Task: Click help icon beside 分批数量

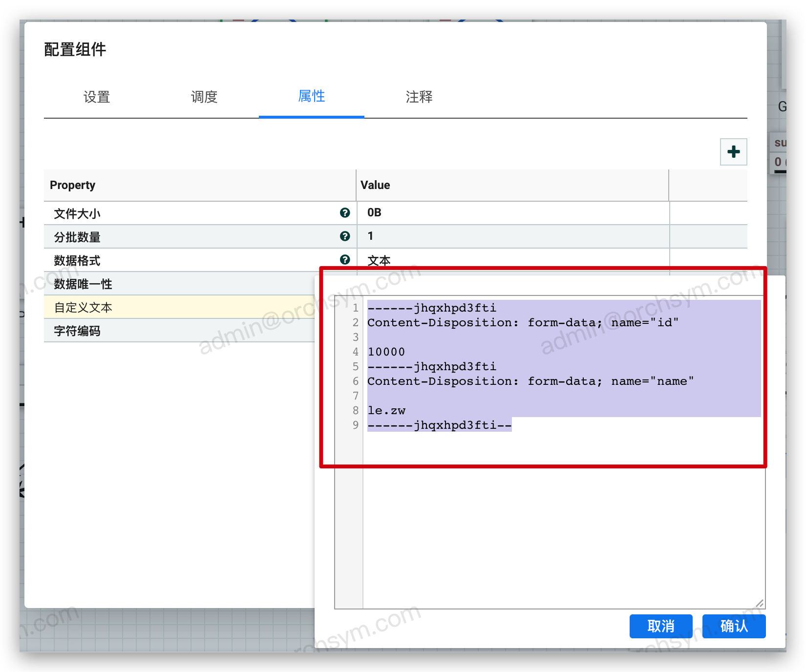Action: coord(345,236)
